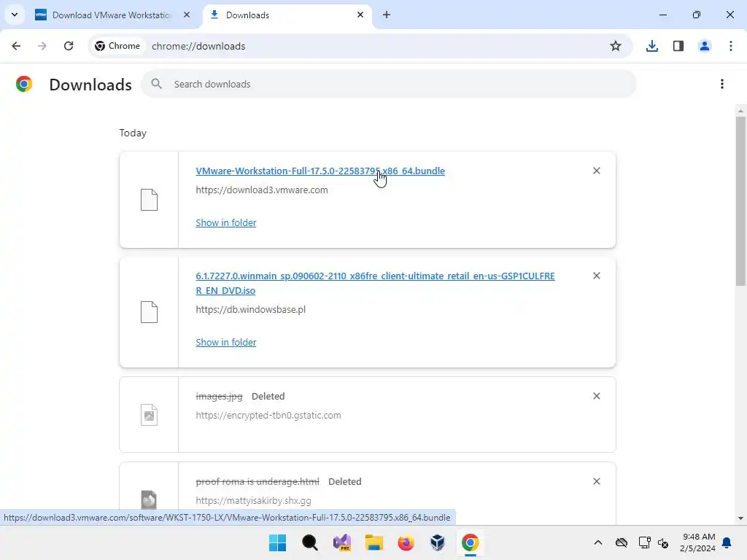
Task: Open the side panel icon
Action: [x=678, y=46]
